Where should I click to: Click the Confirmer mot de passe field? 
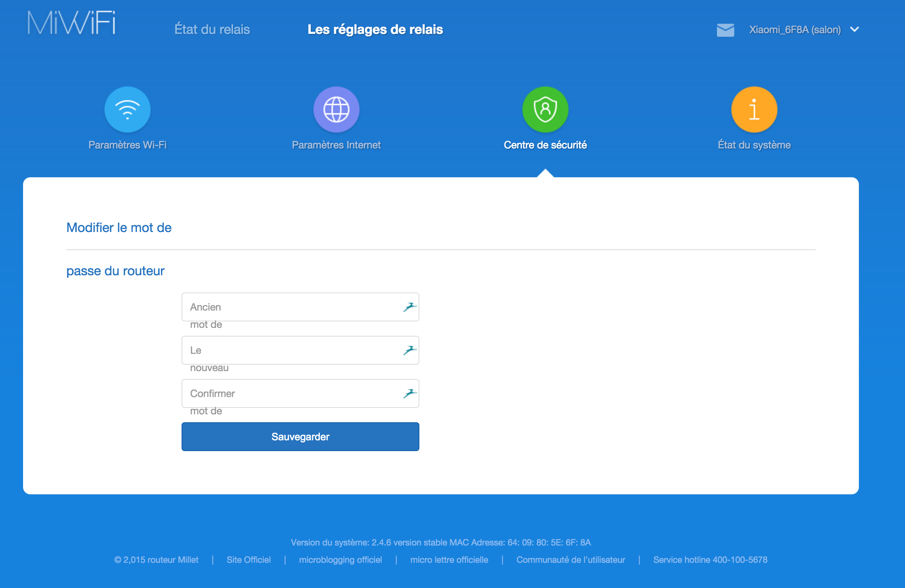point(300,394)
